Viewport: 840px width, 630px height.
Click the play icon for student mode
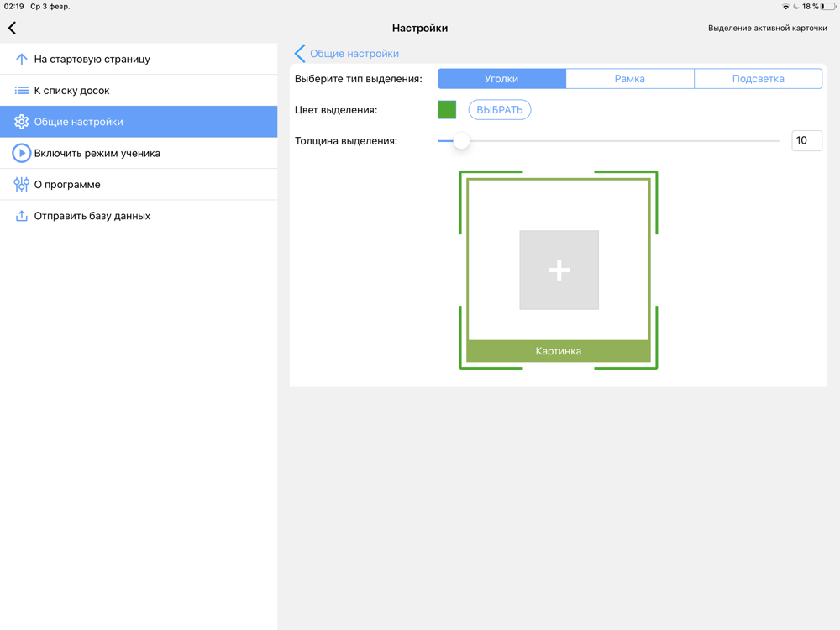tap(21, 154)
